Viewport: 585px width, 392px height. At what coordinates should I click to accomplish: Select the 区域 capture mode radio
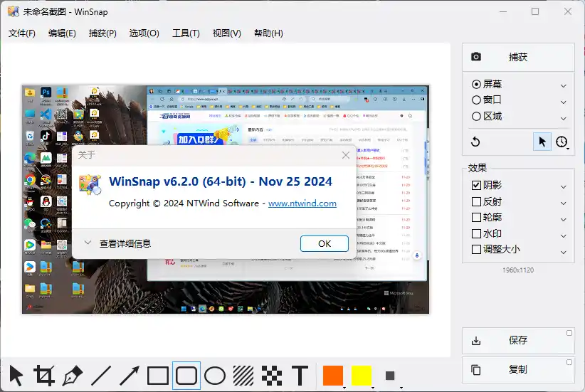tap(476, 117)
